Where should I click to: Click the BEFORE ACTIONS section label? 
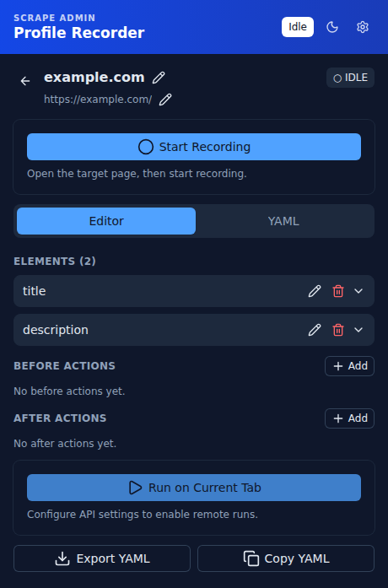click(64, 366)
